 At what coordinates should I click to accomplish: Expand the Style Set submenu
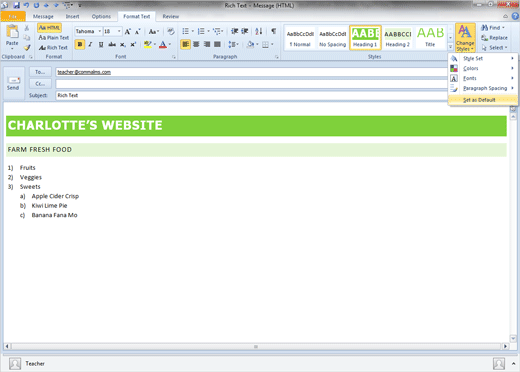coord(483,58)
